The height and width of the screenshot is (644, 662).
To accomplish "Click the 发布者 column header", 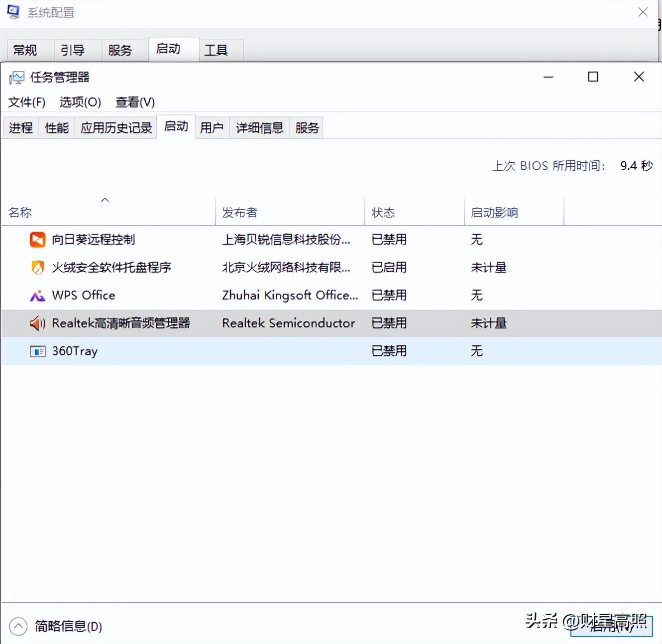I will coord(239,212).
